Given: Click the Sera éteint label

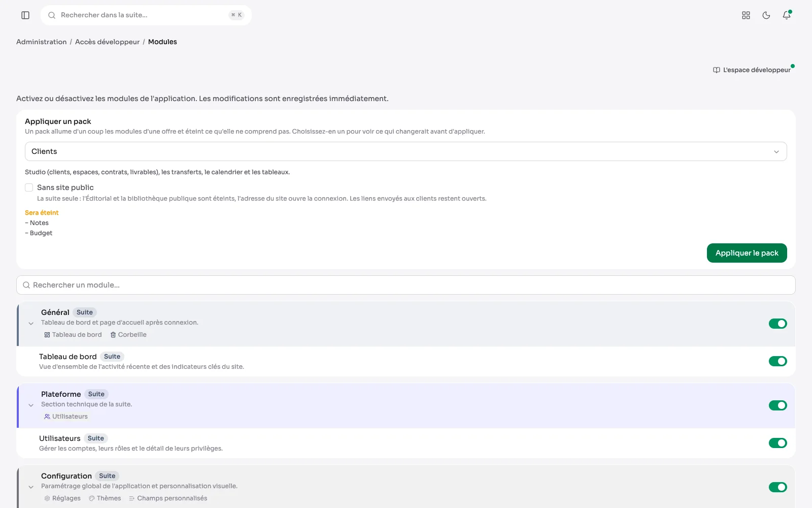Looking at the screenshot, I should click(x=42, y=213).
